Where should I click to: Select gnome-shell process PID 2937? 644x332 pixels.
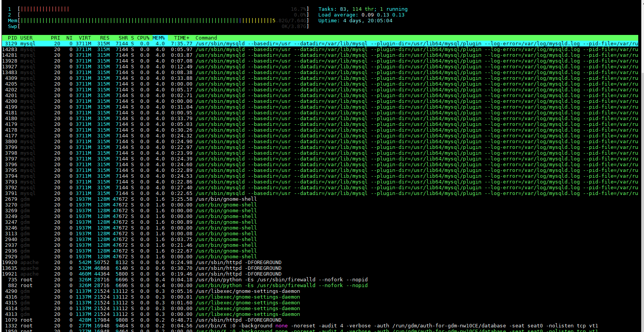320,245
